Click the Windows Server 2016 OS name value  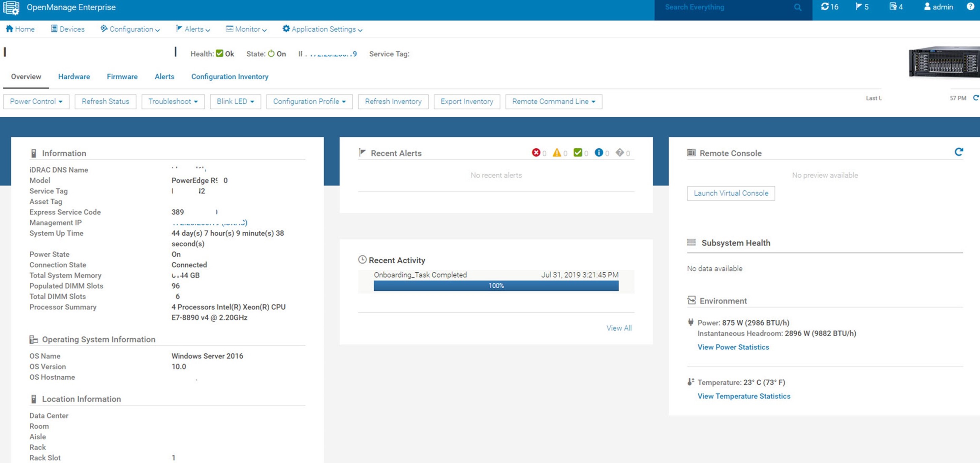tap(207, 356)
